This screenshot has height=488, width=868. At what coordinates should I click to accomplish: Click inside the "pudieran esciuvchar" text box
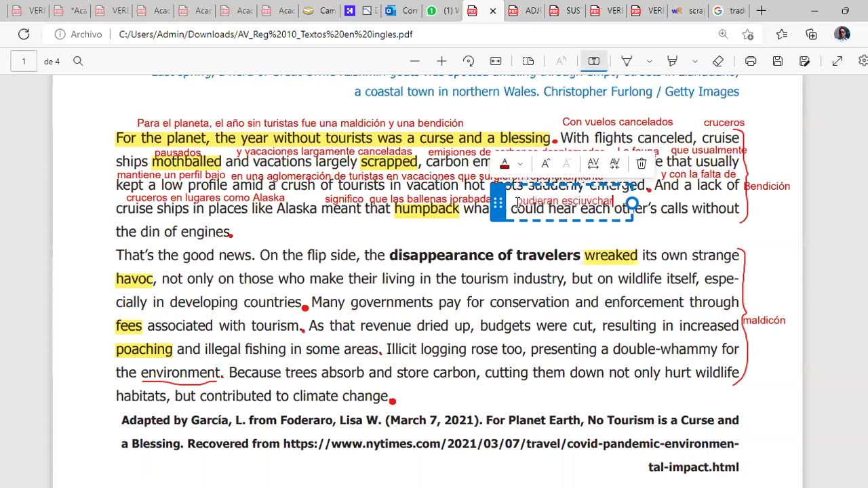coord(564,201)
